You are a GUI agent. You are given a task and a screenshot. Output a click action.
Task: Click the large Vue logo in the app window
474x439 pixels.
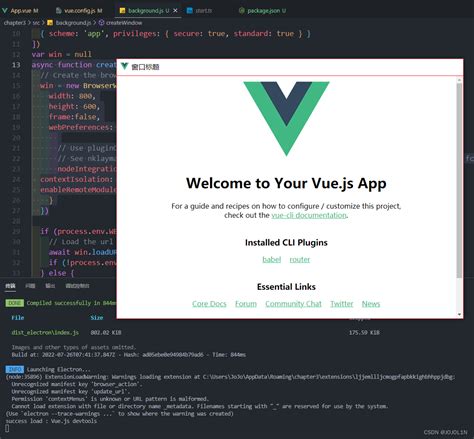coord(286,119)
